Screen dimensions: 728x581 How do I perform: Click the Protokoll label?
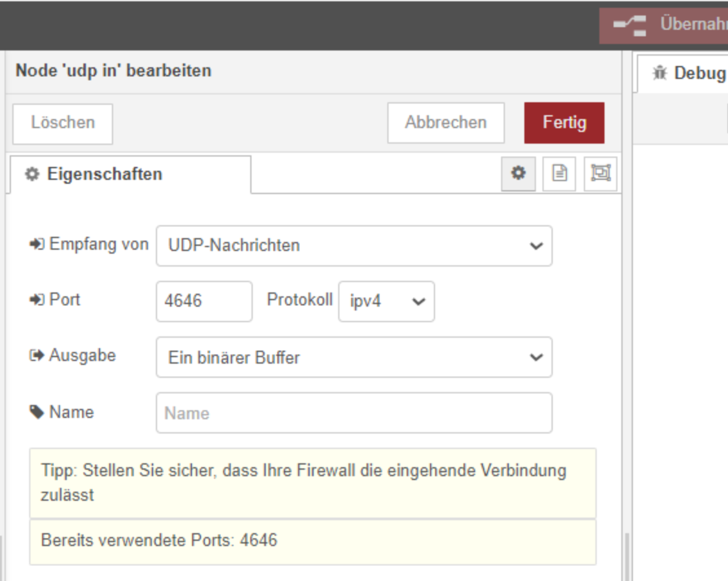click(299, 300)
